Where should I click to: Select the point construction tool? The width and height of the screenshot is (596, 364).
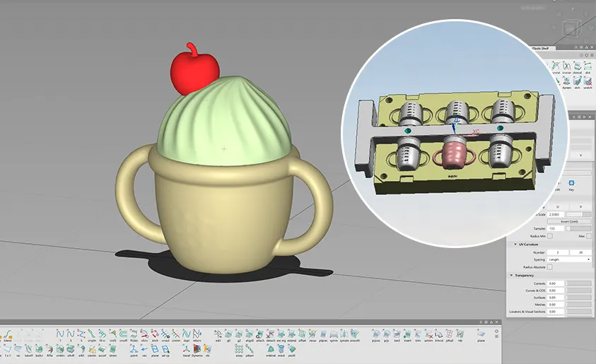tap(134, 351)
